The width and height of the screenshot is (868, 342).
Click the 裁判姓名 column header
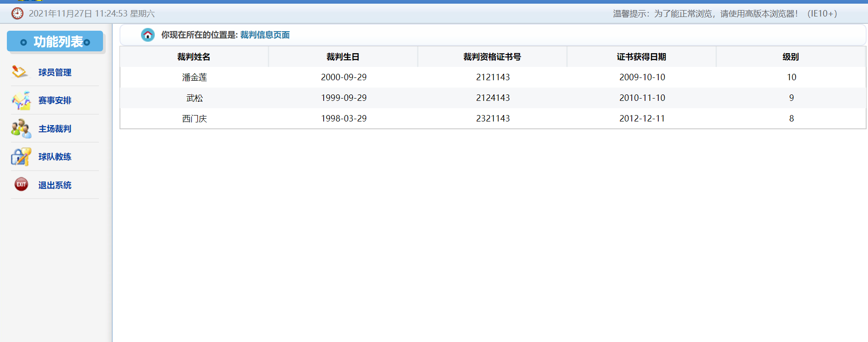pyautogui.click(x=194, y=57)
